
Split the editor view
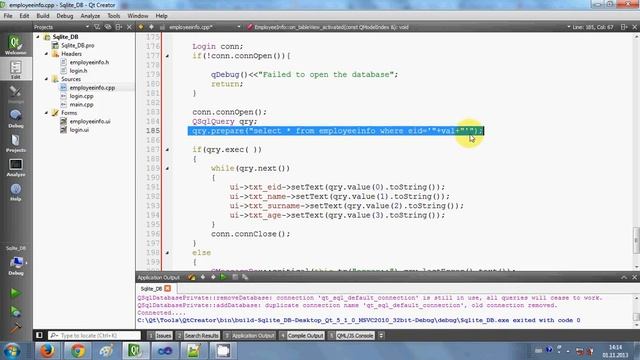pos(624,27)
